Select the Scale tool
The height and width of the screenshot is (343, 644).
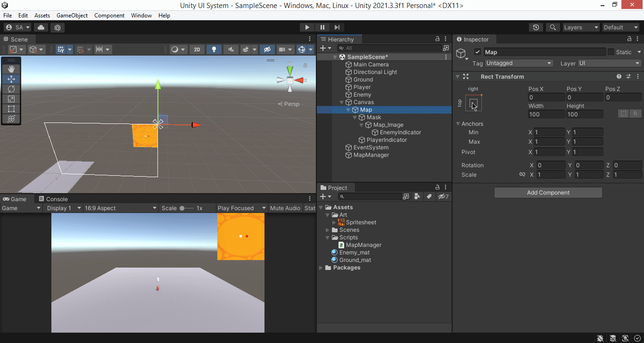[x=10, y=98]
